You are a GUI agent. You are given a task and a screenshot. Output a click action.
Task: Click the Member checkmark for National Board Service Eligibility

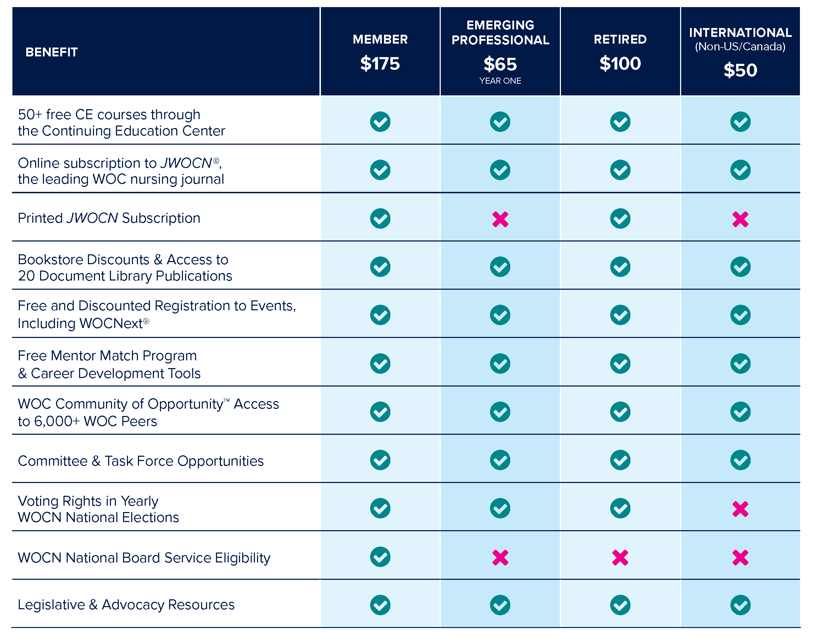[380, 557]
